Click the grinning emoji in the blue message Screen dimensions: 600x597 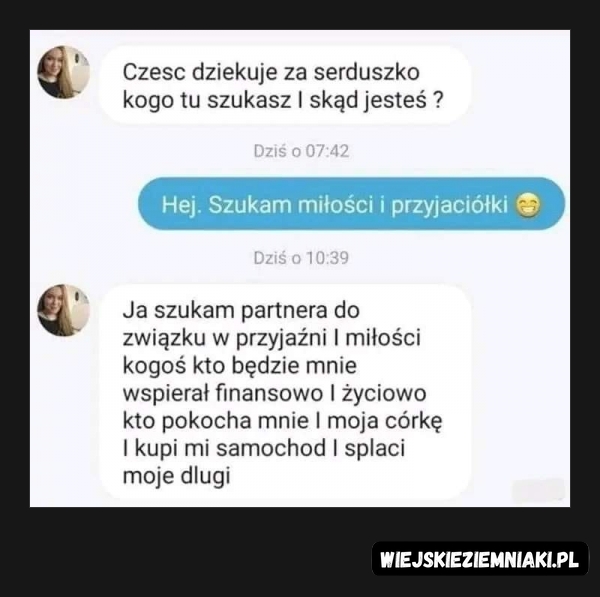click(528, 206)
